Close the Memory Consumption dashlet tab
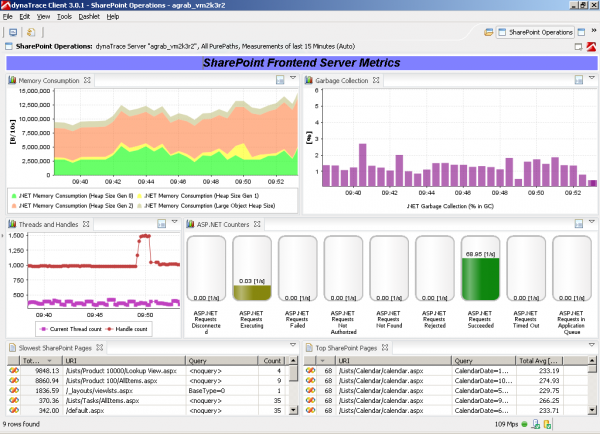600x434 pixels. pos(87,80)
